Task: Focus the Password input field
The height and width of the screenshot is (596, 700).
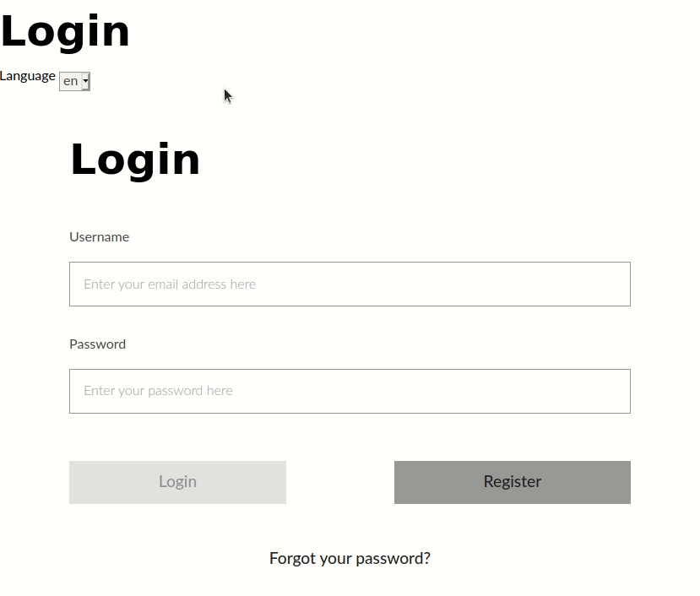Action: 350,391
